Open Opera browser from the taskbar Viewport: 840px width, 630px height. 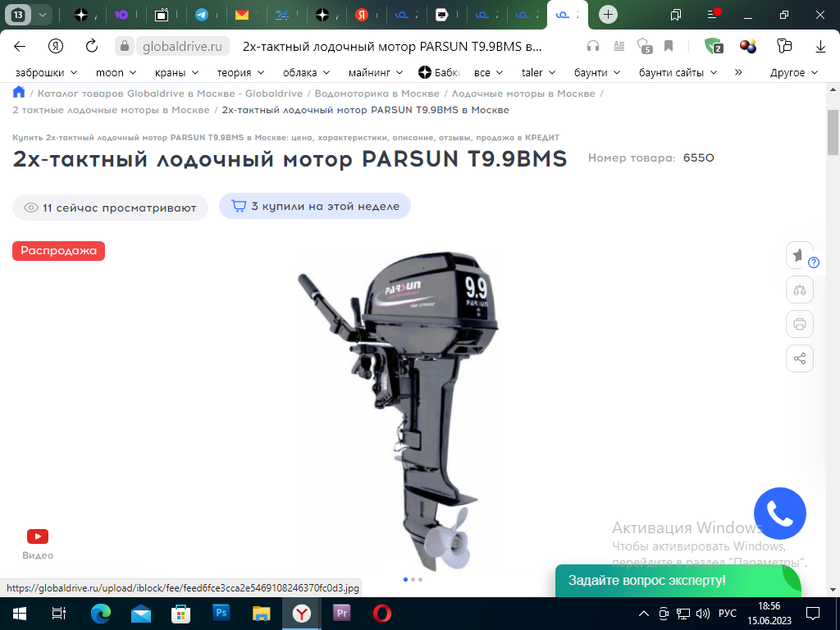(x=382, y=614)
